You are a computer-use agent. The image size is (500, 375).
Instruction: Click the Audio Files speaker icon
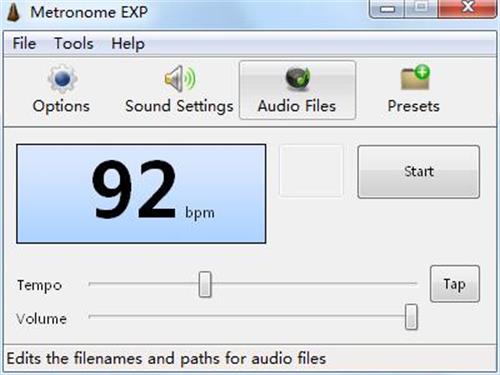(x=298, y=79)
